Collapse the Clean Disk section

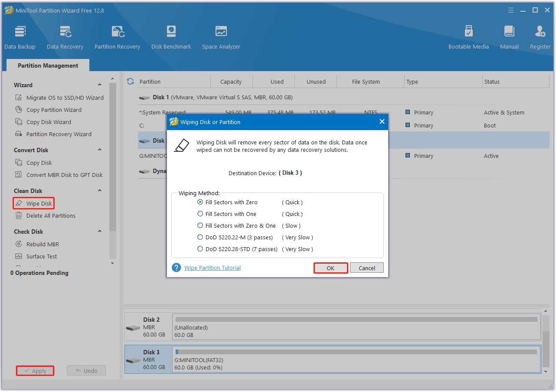(100, 191)
